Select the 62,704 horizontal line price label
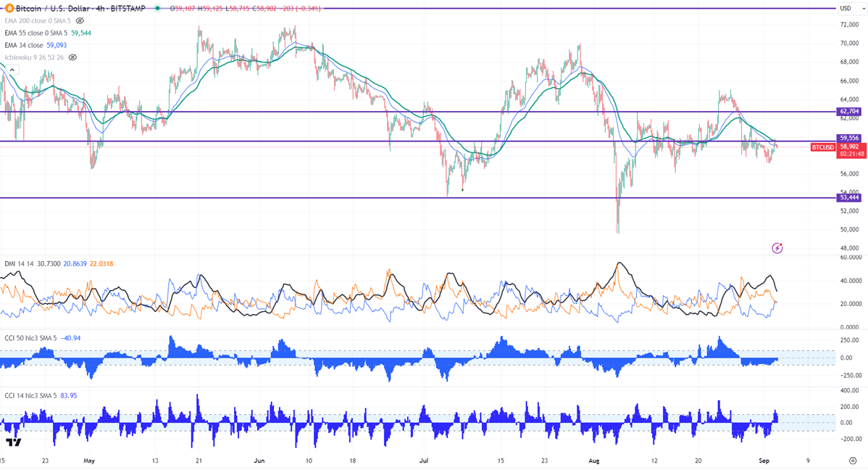 click(849, 112)
